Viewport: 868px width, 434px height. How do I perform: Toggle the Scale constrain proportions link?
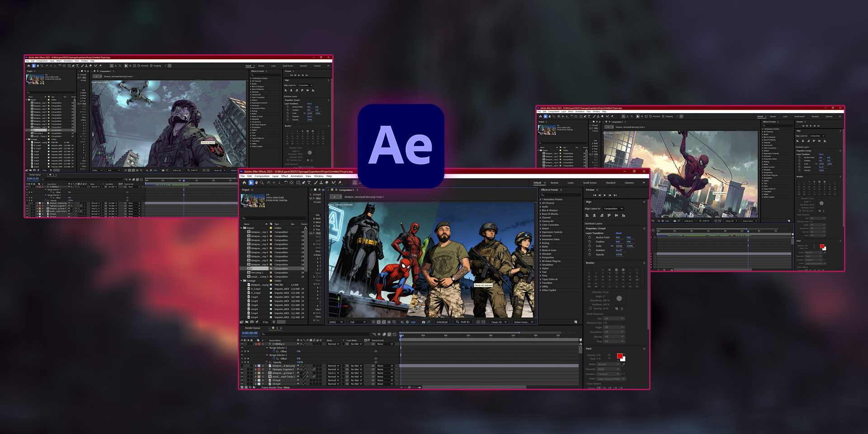coord(612,246)
